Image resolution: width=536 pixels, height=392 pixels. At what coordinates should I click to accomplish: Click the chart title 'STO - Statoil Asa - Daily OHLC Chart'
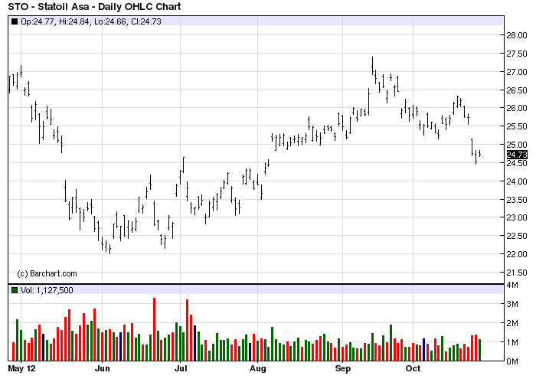point(94,6)
